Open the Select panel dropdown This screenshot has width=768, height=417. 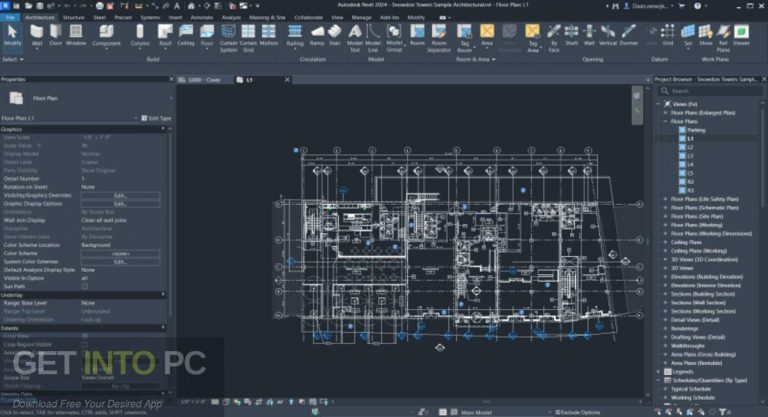point(13,59)
